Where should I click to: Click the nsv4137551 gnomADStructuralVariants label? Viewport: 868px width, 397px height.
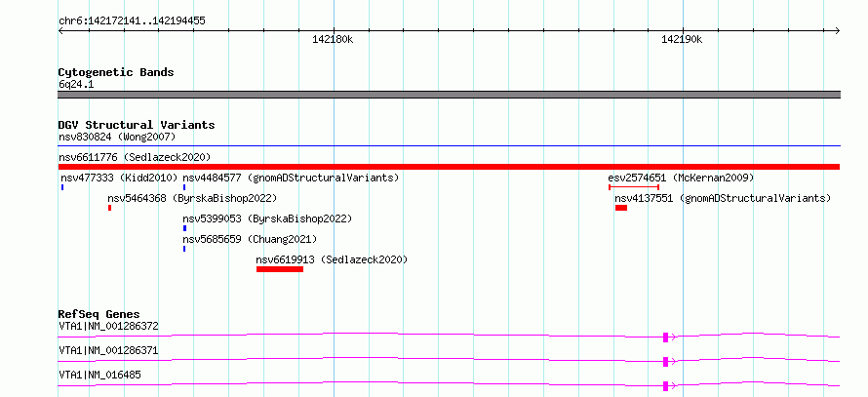723,198
